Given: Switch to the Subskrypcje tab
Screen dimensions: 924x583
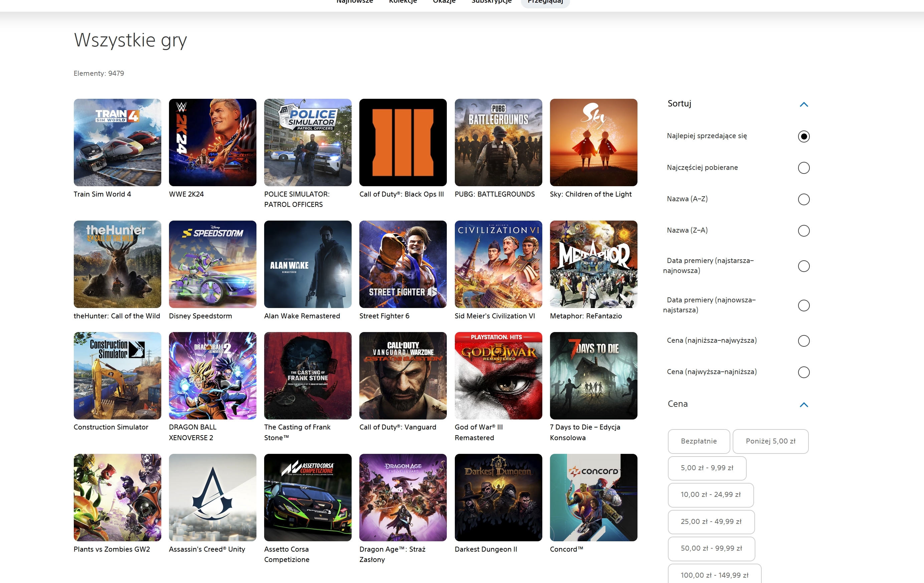Looking at the screenshot, I should click(491, 2).
